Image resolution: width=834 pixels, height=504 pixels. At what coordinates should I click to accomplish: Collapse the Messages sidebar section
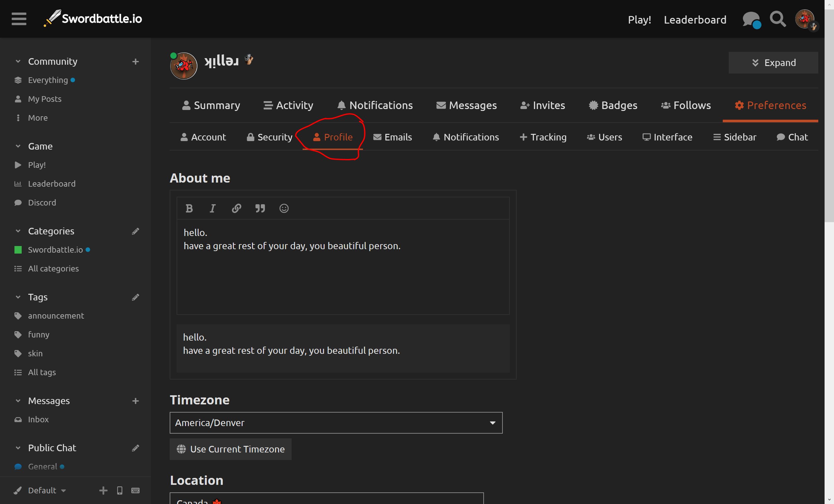18,401
